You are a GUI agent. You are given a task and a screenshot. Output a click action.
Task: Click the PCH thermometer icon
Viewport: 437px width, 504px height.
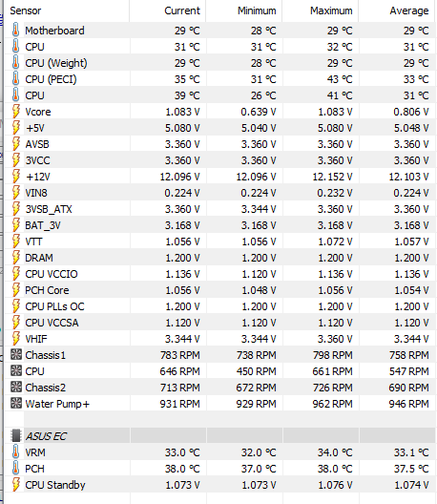pos(15,468)
